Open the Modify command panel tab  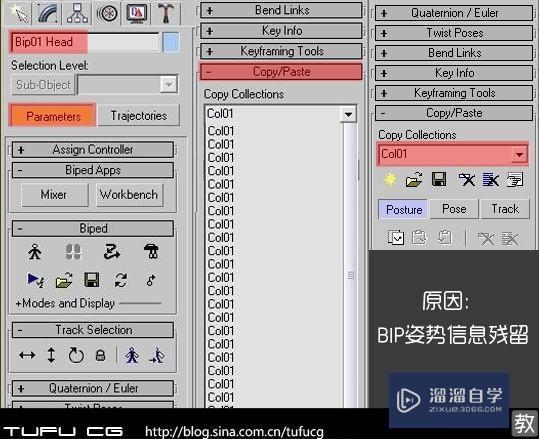[x=47, y=13]
